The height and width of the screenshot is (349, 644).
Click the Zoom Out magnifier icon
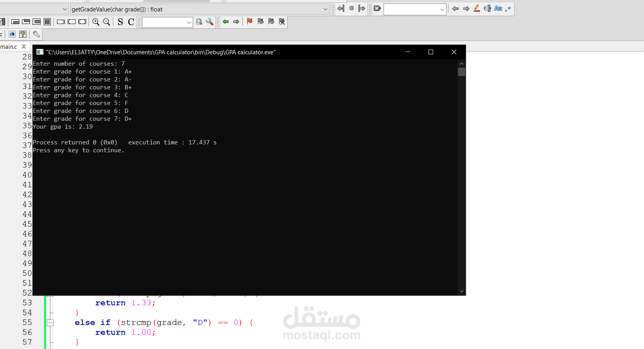[x=107, y=22]
